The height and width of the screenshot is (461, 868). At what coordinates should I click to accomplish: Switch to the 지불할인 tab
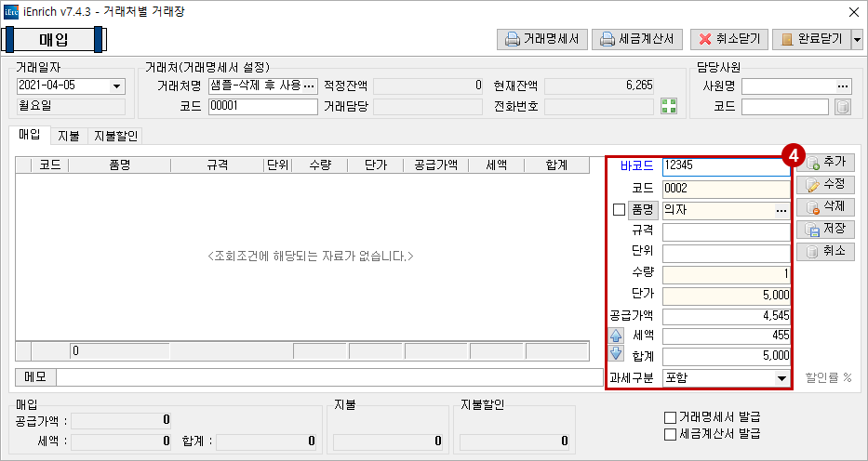[x=114, y=136]
